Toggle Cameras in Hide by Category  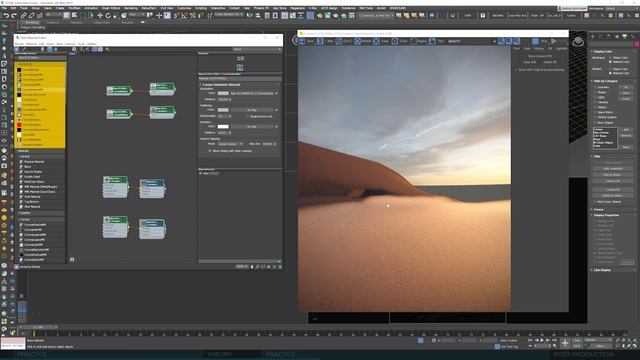click(595, 102)
